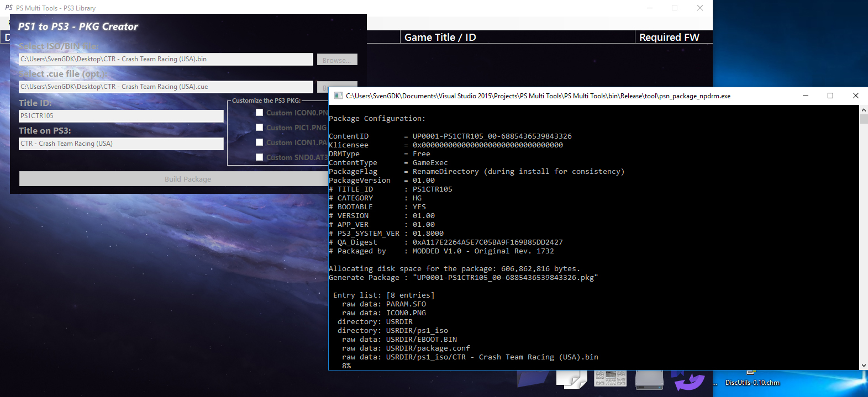This screenshot has height=397, width=868.
Task: Click the Customize the PS3 PKG group label
Action: 266,100
